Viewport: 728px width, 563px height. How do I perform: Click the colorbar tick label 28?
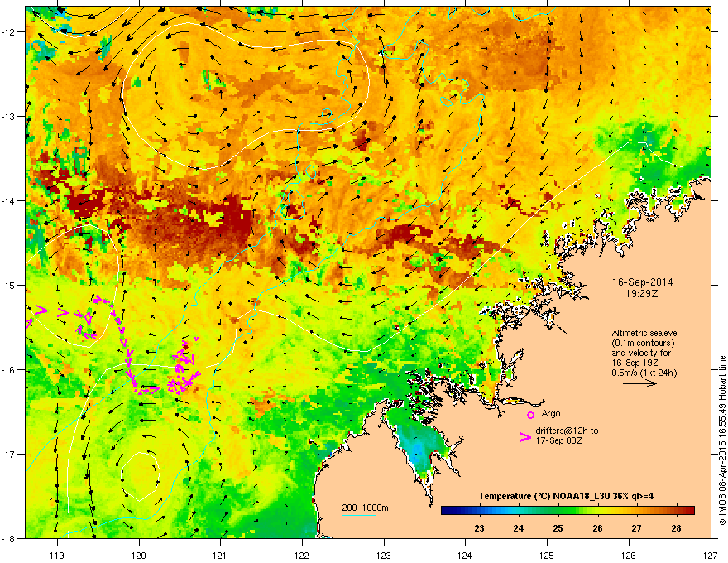tap(676, 528)
